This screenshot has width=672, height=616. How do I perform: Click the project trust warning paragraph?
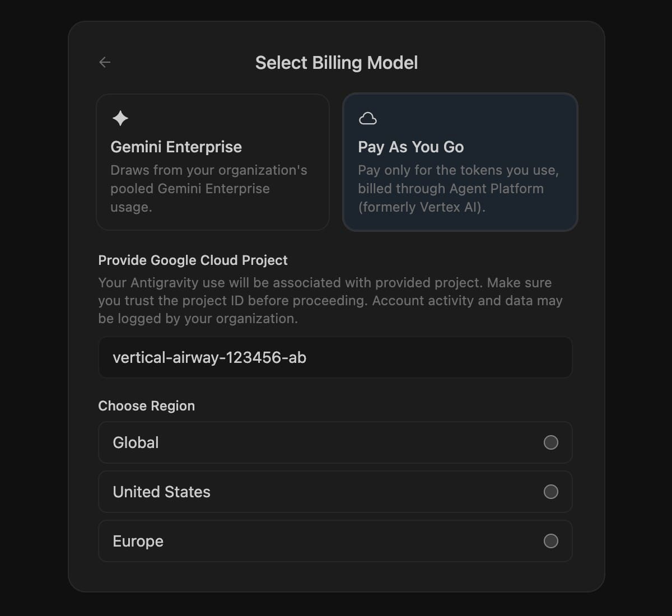(x=330, y=301)
